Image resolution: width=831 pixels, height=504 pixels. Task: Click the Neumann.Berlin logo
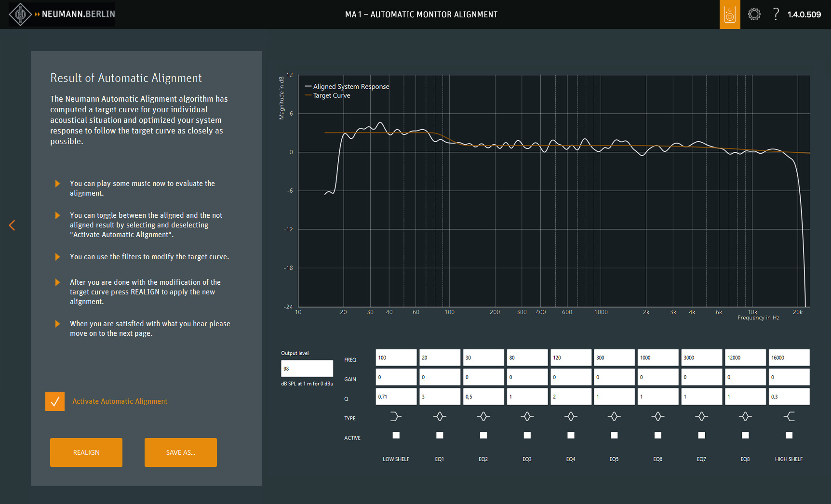tap(62, 14)
